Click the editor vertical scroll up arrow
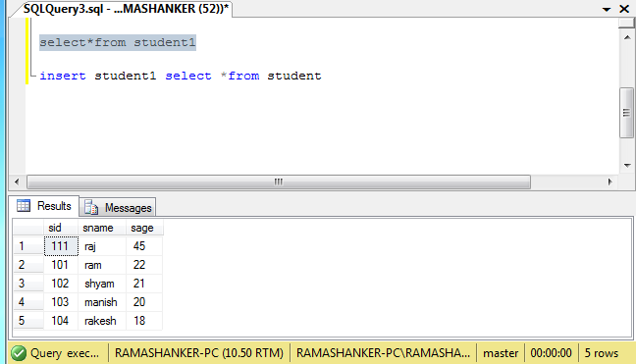The width and height of the screenshot is (636, 364). (x=627, y=37)
